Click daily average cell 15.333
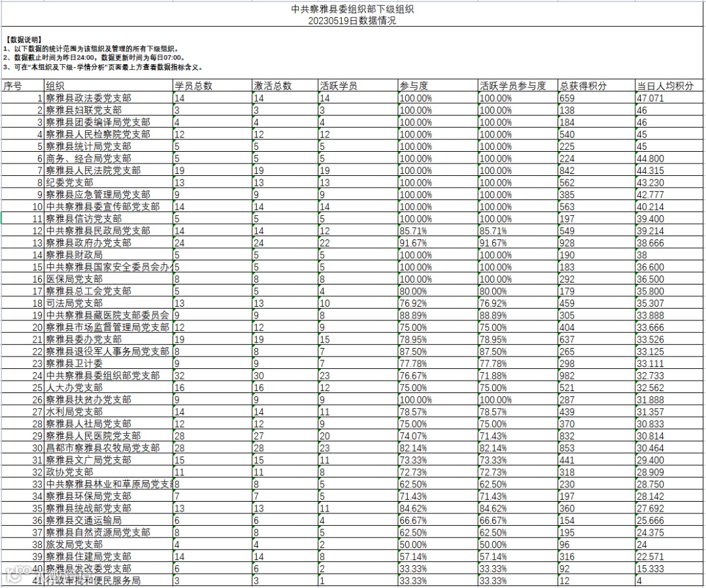 click(669, 568)
